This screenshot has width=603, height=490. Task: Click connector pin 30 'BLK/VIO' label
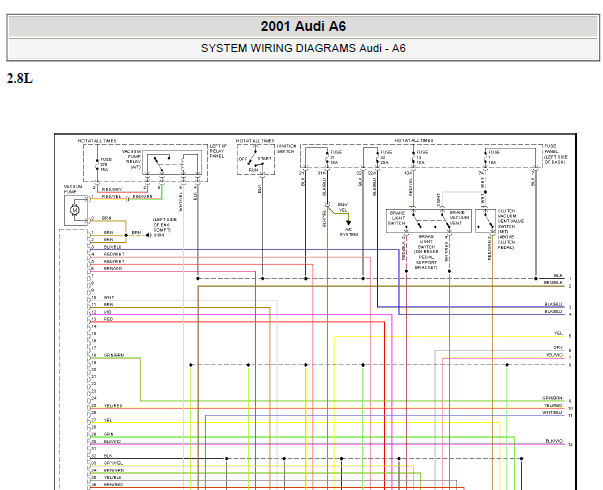[112, 442]
